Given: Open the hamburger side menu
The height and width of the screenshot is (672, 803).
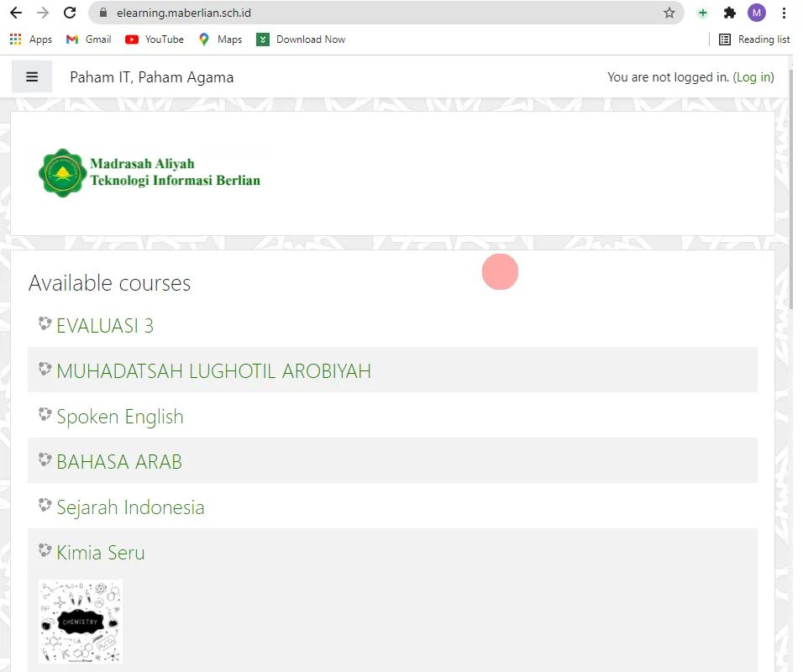Looking at the screenshot, I should pos(32,77).
